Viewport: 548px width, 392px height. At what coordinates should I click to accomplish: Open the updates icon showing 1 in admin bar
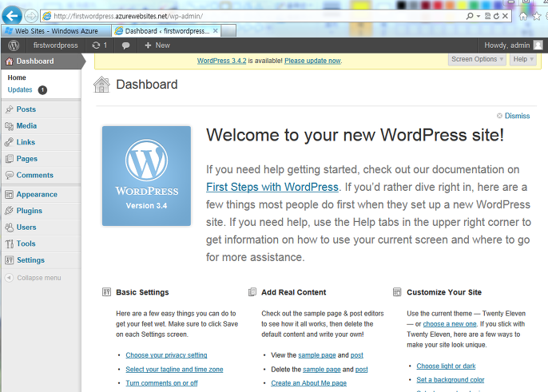pyautogui.click(x=100, y=46)
